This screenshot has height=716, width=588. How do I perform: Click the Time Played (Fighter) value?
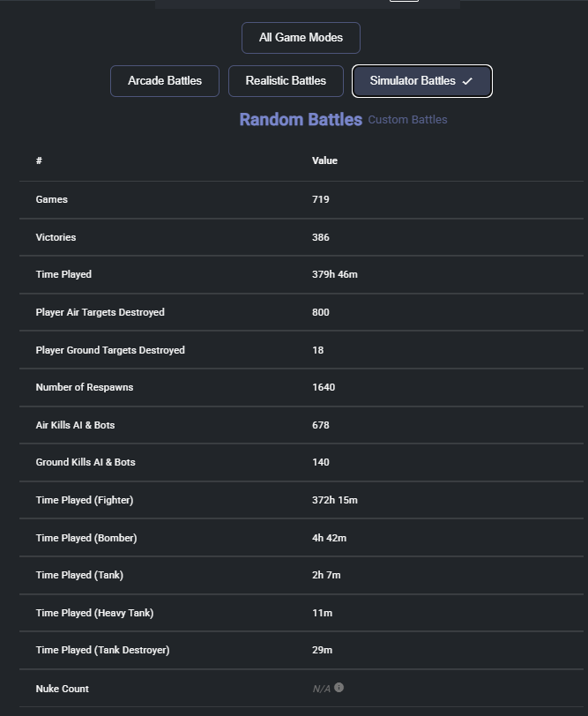(335, 500)
